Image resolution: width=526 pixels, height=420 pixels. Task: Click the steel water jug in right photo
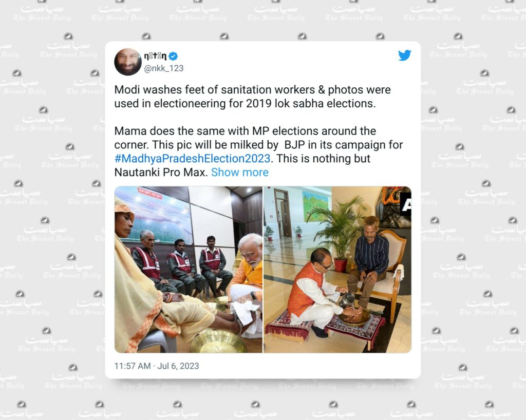347,299
